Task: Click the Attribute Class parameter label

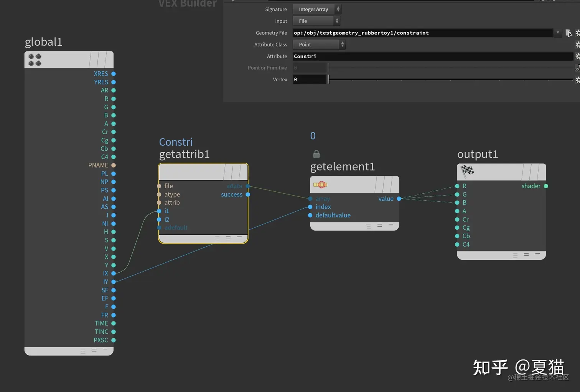Action: click(270, 44)
